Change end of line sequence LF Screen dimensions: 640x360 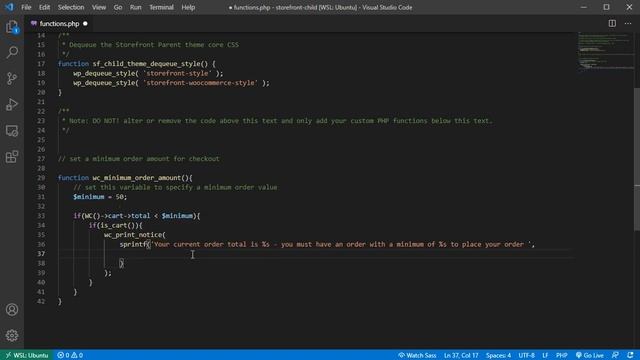click(545, 355)
